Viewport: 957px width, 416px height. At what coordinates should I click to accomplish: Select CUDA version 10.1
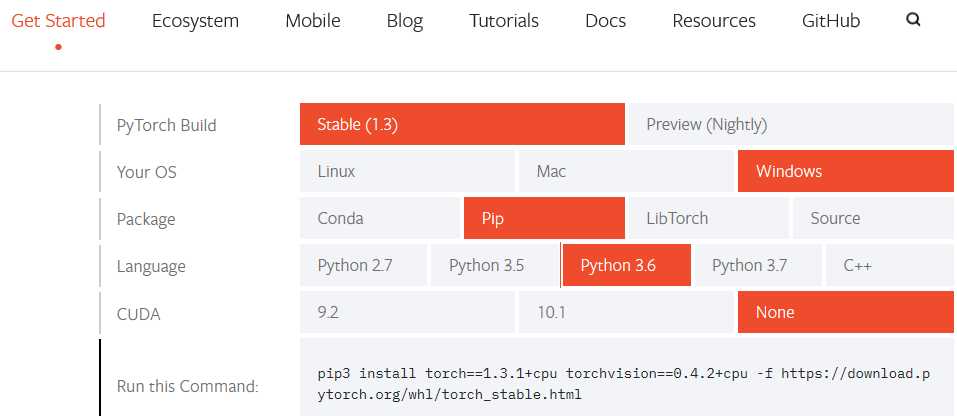626,312
